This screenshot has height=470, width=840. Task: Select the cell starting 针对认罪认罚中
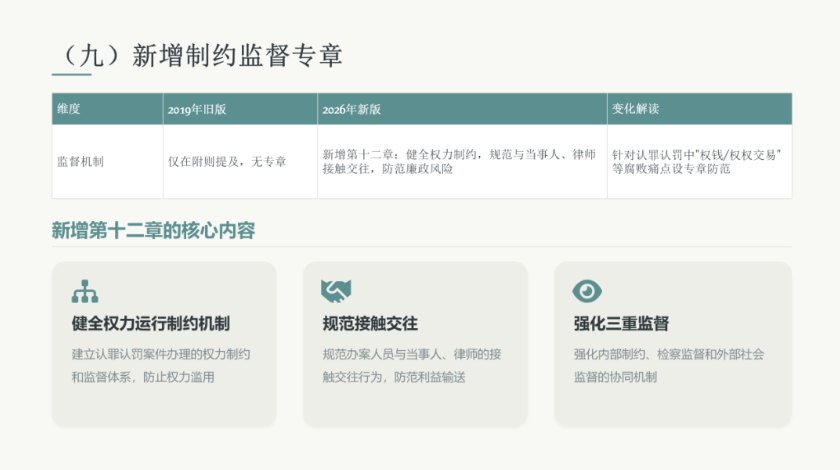(700, 161)
